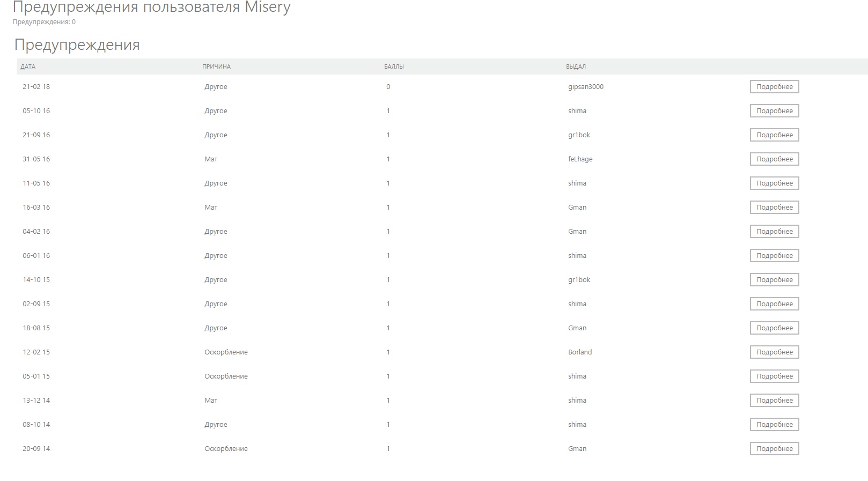The image size is (868, 481).
Task: Open details for the 14-10 15 warning
Action: 774,280
